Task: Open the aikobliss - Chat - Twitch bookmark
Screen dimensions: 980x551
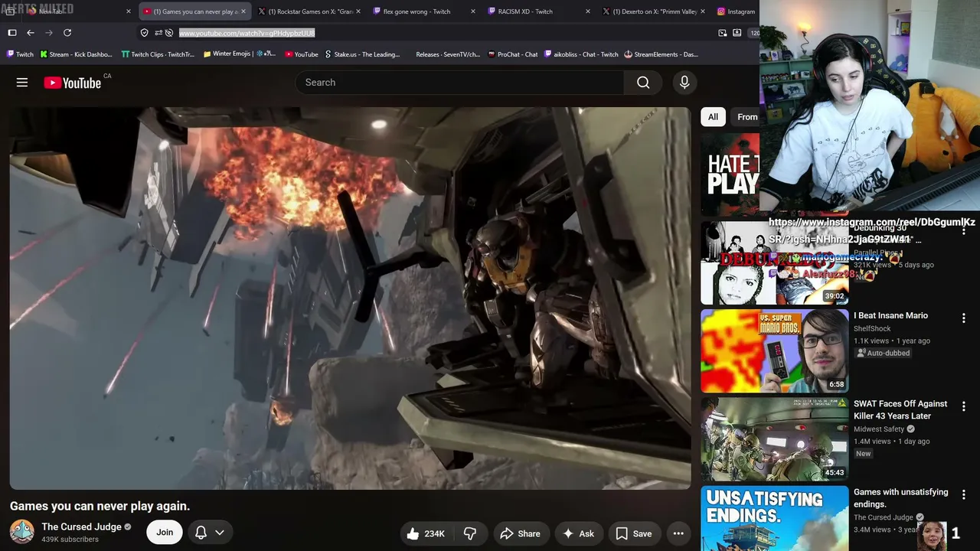Action: 581,54
